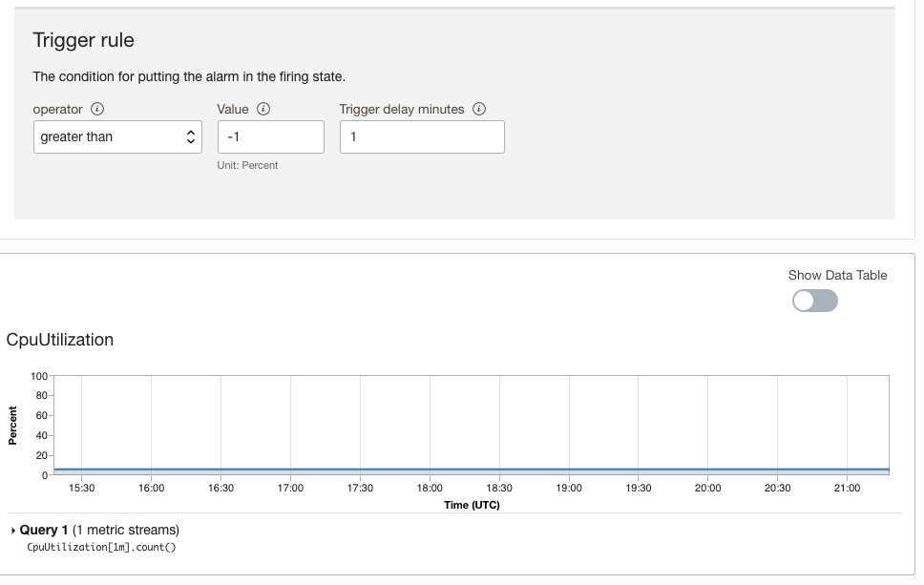924x585 pixels.
Task: Click the CpuUtilization[1m].count() query text
Action: tap(102, 547)
